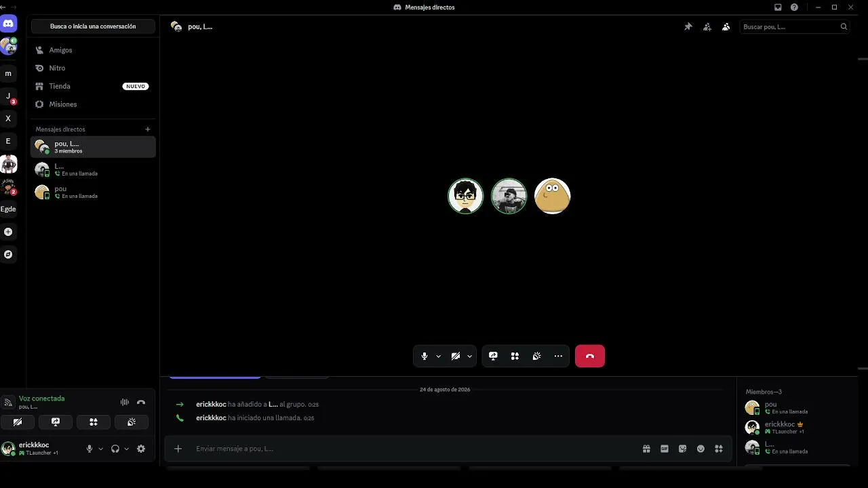Open Amigos friends page

[93, 50]
